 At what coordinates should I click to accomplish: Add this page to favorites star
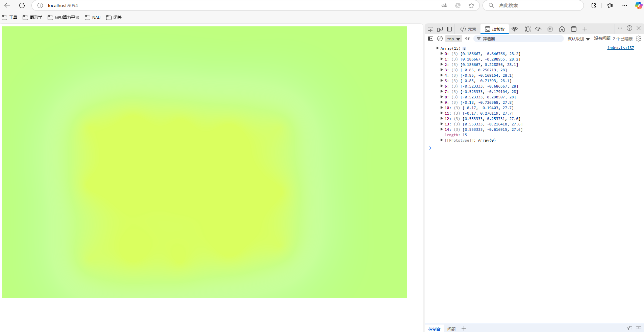tap(471, 5)
